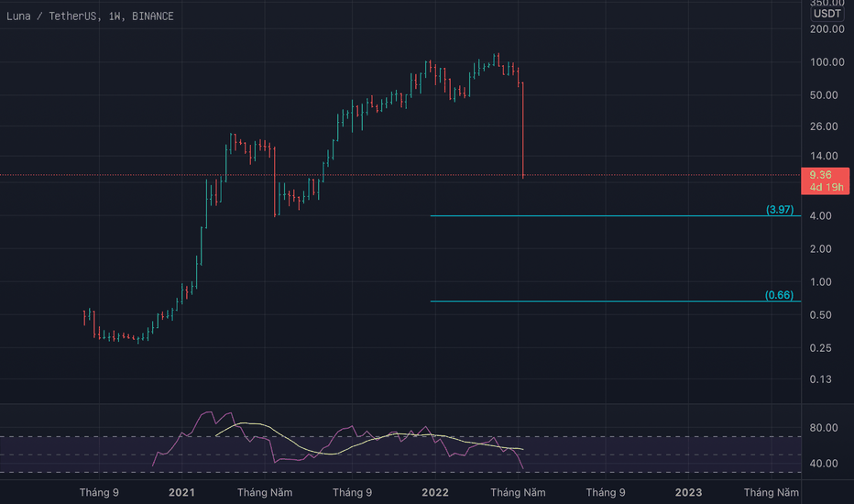854x504 pixels.
Task: Click the 100.00 mark on price scale
Action: pos(827,62)
